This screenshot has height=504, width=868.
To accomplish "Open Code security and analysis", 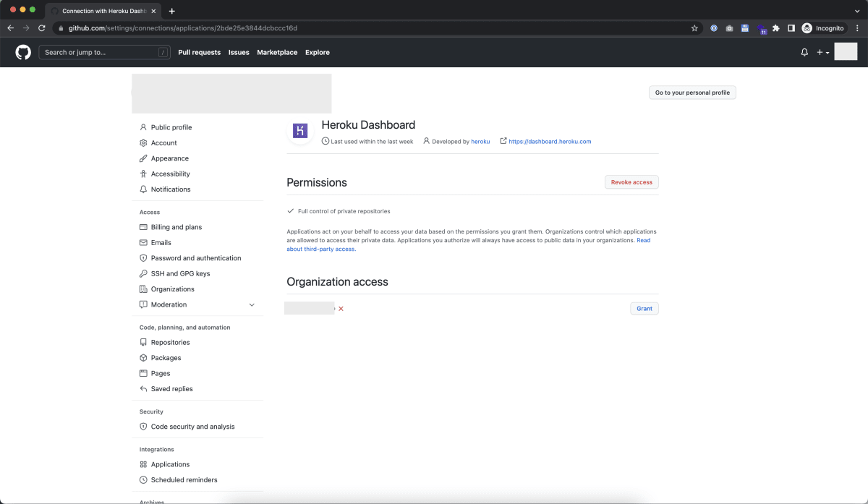I will point(193,427).
